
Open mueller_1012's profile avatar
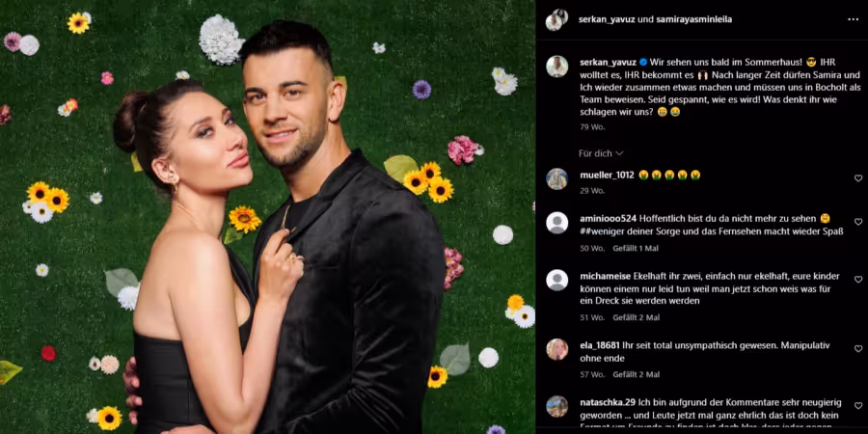[x=556, y=178]
